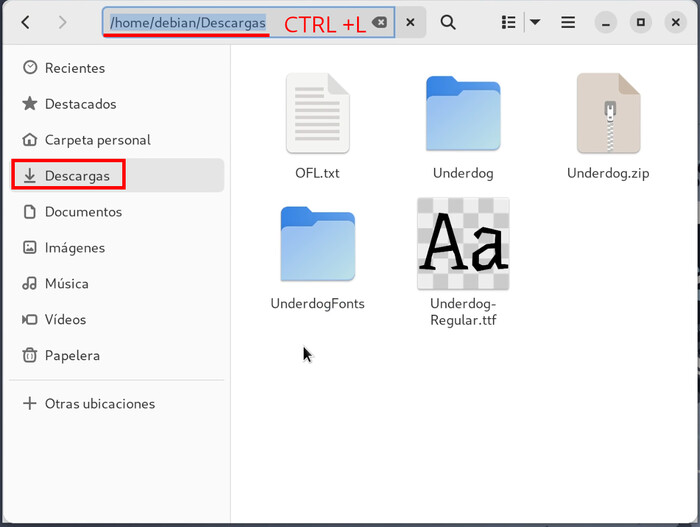Open Vídeos in the sidebar
Image resolution: width=700 pixels, height=527 pixels.
117,319
